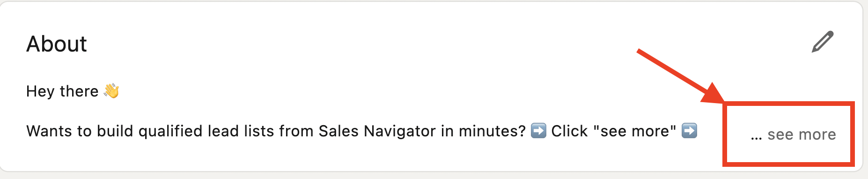The width and height of the screenshot is (868, 179).
Task: Click the ellipsis before "see more"
Action: point(757,138)
